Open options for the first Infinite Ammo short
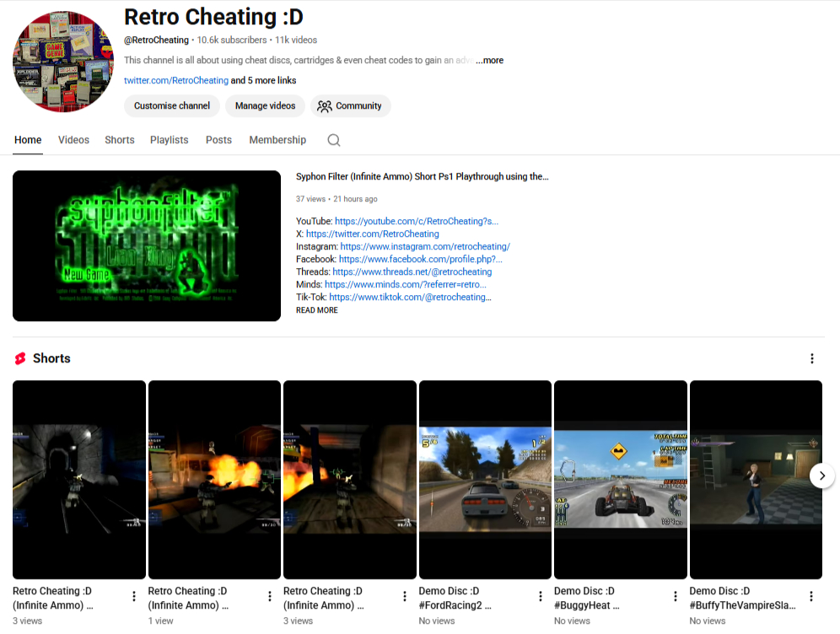 (134, 596)
